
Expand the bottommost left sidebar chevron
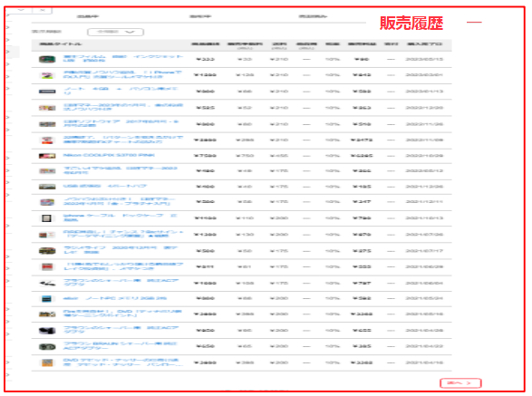(8, 374)
